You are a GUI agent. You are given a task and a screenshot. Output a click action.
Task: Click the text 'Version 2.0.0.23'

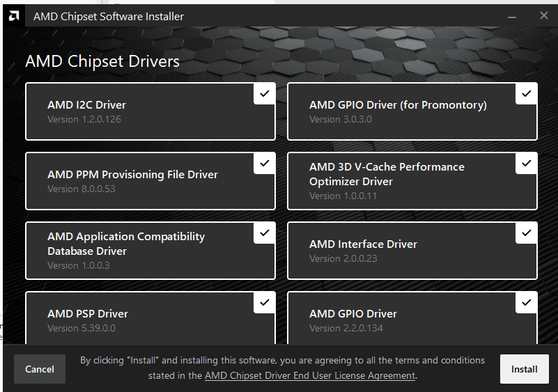pos(343,258)
